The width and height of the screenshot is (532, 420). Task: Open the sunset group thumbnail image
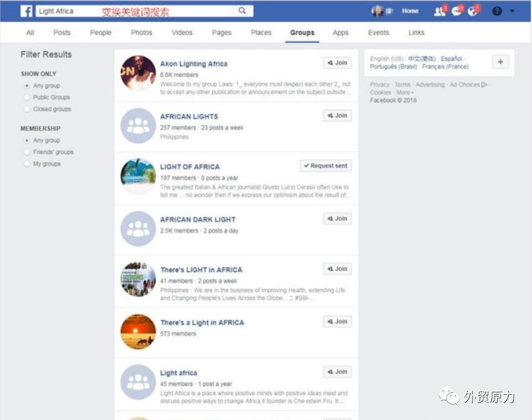138,331
